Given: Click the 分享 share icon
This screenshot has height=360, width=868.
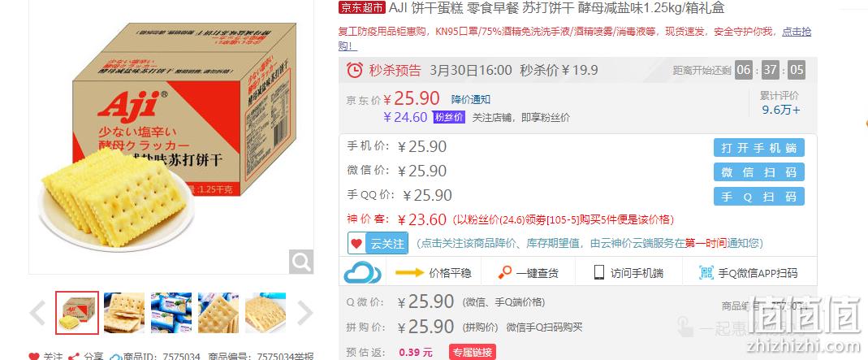Looking at the screenshot, I should (x=74, y=356).
